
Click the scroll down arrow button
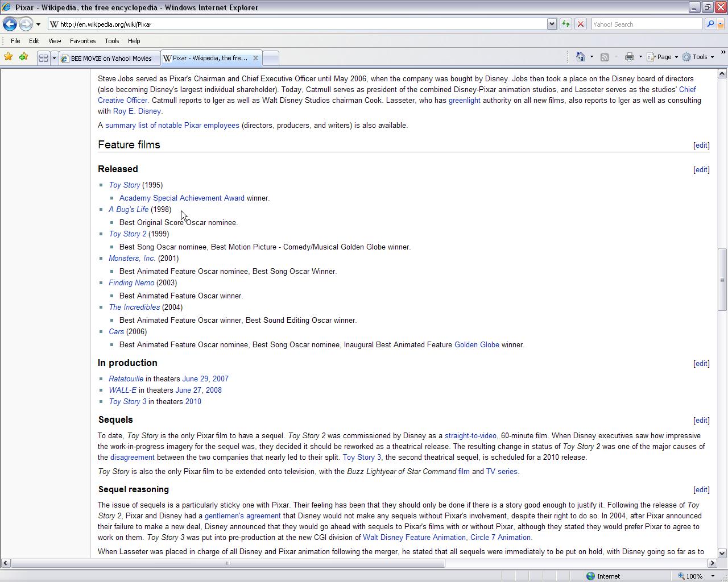(x=722, y=553)
